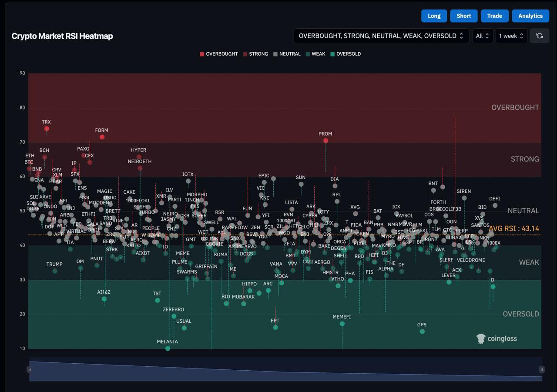Viewport: 557px width, 392px height.
Task: Open the All coins dropdown
Action: point(483,36)
